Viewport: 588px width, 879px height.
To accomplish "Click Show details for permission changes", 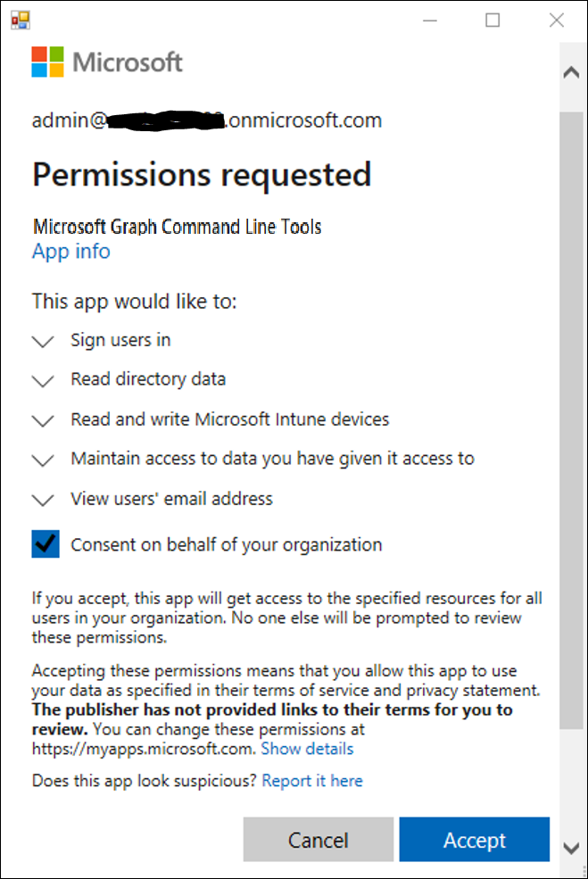I will click(x=306, y=748).
